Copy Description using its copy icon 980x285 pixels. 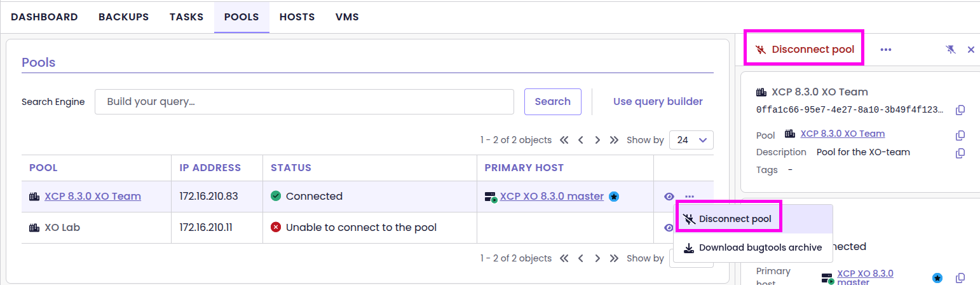[x=960, y=153]
